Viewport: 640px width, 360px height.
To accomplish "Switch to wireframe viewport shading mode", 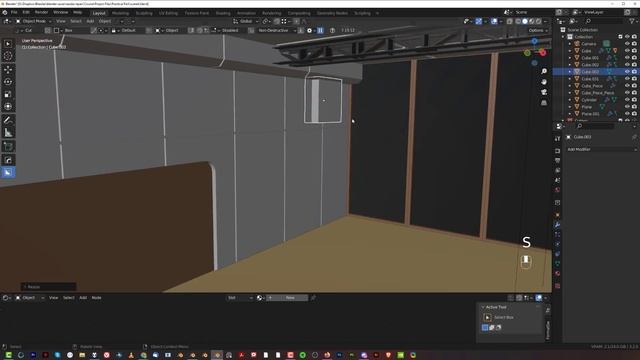I will click(x=518, y=21).
